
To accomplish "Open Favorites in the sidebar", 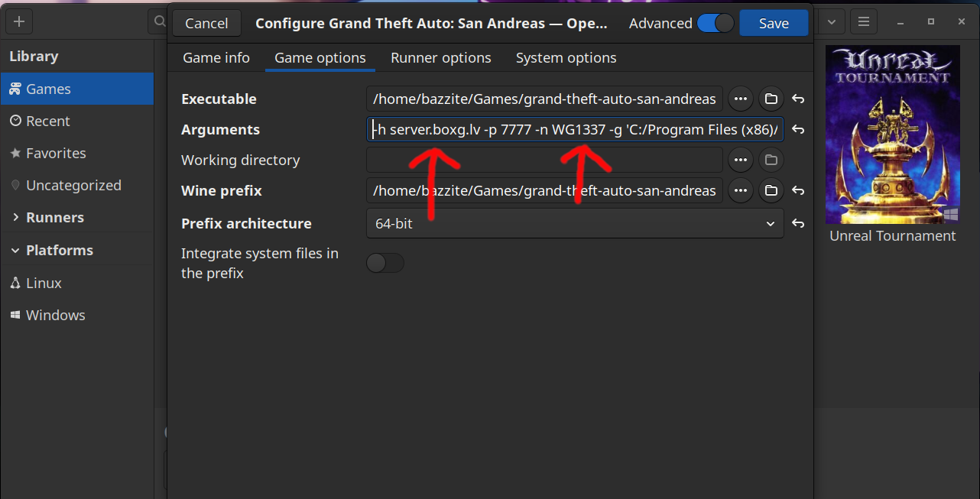I will coord(77,153).
